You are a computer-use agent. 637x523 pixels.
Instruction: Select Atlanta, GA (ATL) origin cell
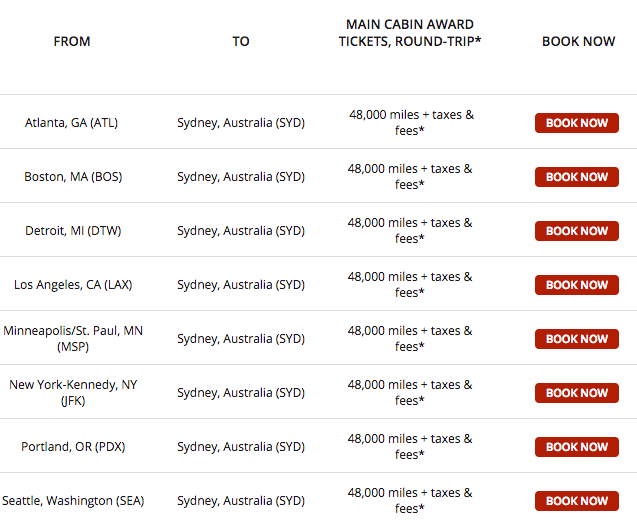[71, 123]
